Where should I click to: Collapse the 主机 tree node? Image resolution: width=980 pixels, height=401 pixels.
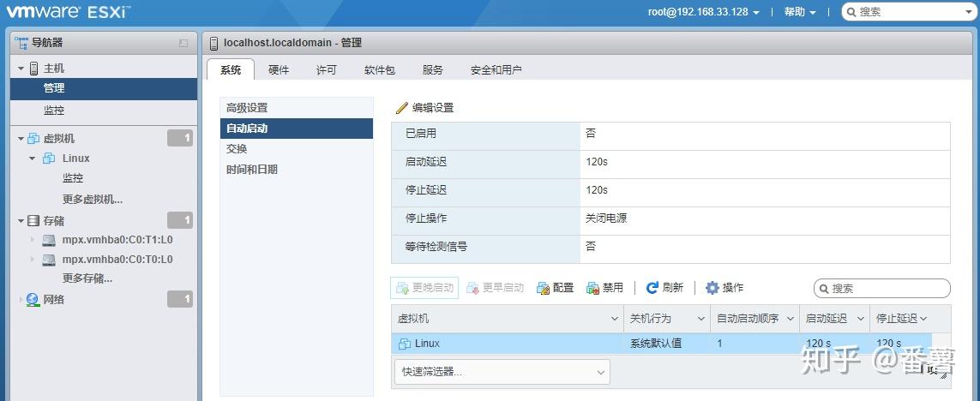(x=21, y=69)
